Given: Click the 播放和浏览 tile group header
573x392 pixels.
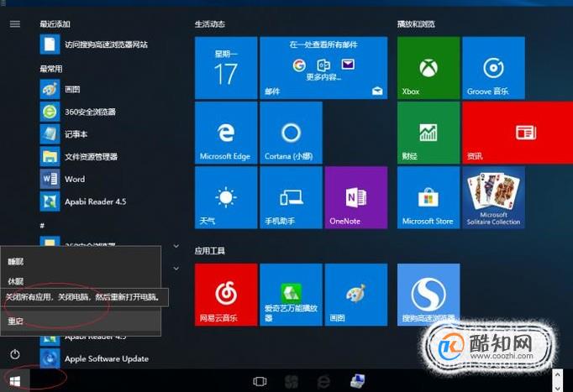Looking at the screenshot, I should (x=416, y=24).
